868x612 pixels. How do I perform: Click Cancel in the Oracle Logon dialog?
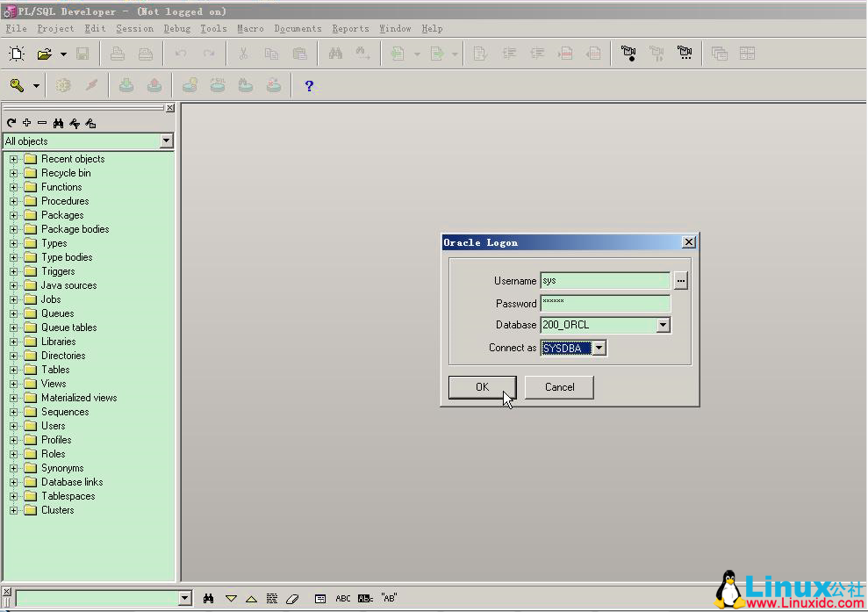559,387
